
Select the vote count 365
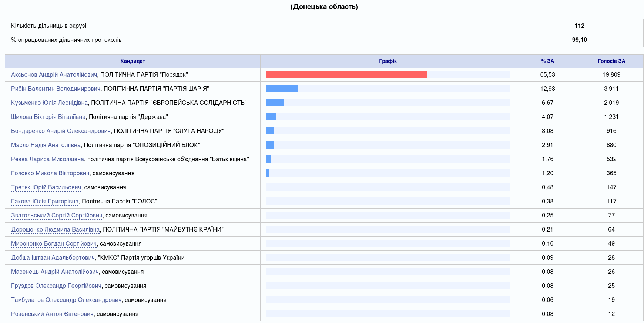611,173
